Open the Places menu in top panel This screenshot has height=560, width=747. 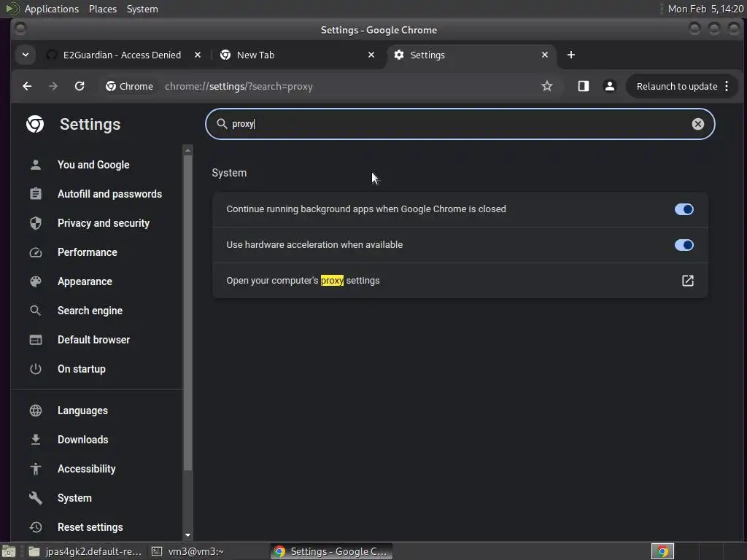click(x=103, y=9)
